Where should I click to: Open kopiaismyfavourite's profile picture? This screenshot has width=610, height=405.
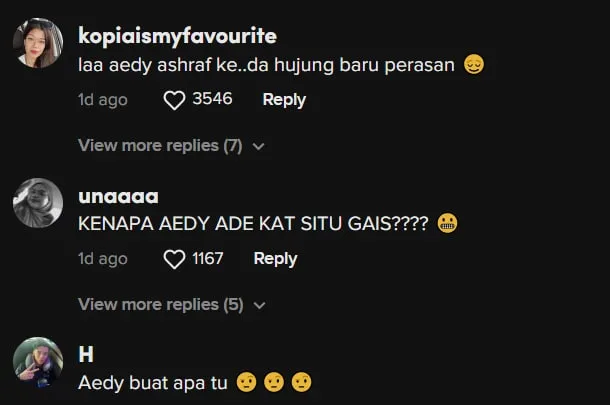pyautogui.click(x=38, y=43)
